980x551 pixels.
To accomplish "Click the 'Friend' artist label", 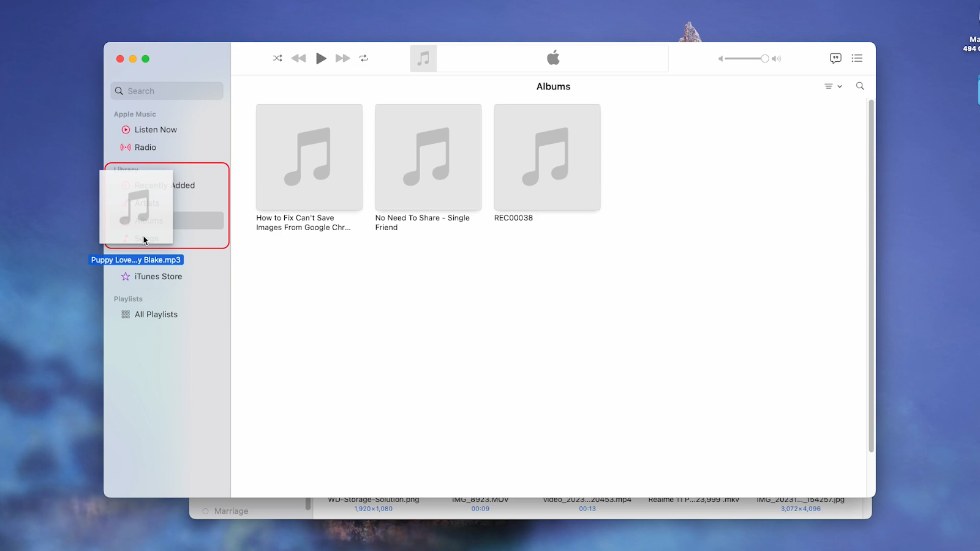I will coord(386,227).
